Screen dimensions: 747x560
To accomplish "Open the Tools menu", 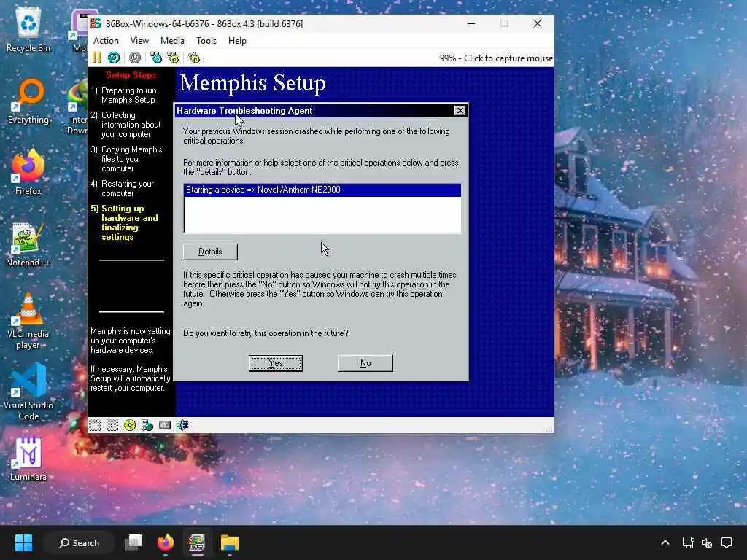I will point(206,41).
